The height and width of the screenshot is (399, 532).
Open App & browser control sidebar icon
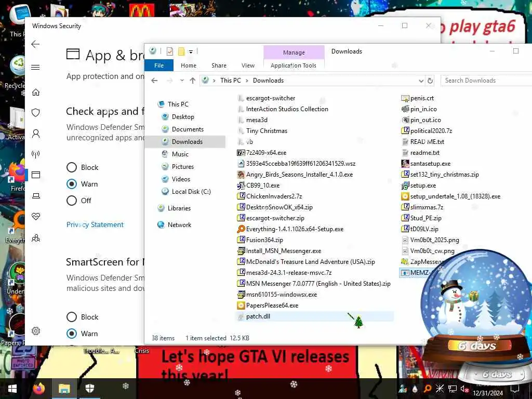coord(36,175)
